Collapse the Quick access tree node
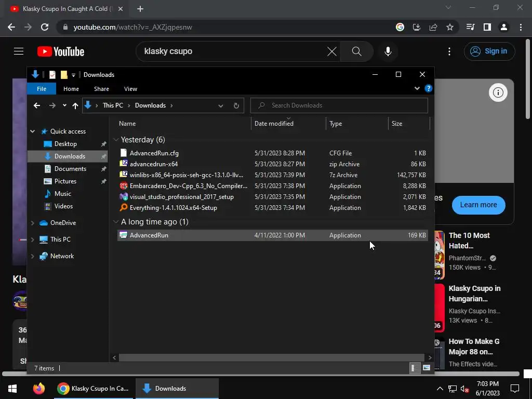This screenshot has height=399, width=532. 33,131
